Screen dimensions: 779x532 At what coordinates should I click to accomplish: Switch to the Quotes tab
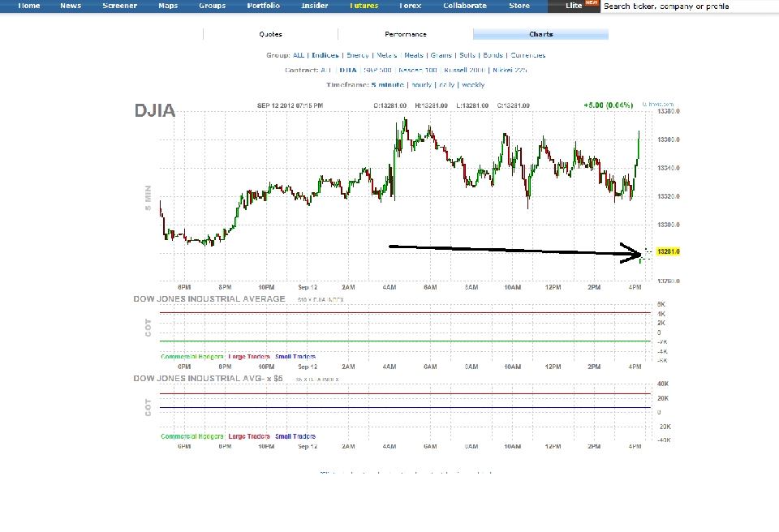pos(270,34)
